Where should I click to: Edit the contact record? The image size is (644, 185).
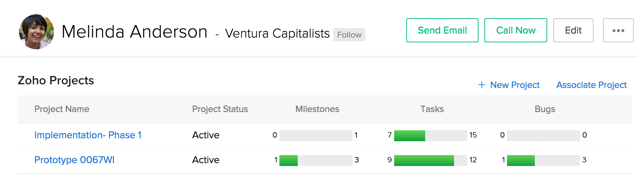[573, 30]
